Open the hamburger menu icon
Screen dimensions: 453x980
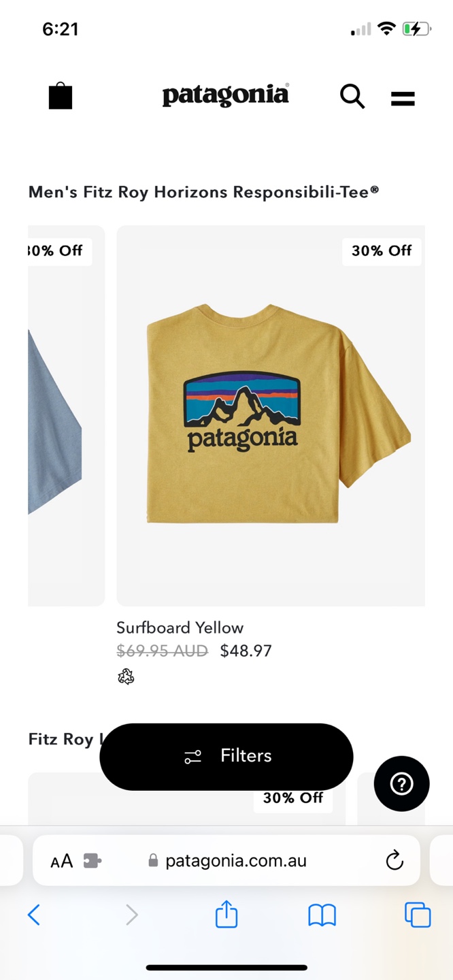[403, 99]
